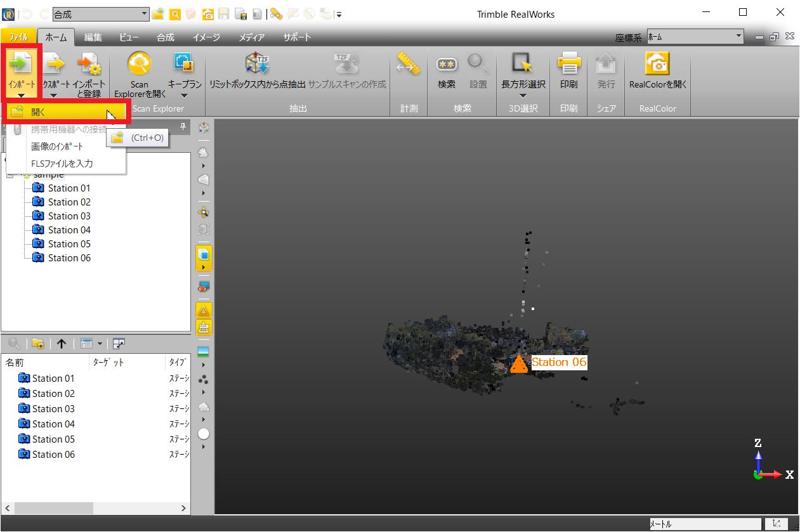The image size is (800, 532).
Task: Switch to the View (ビュー) tab
Action: point(129,37)
